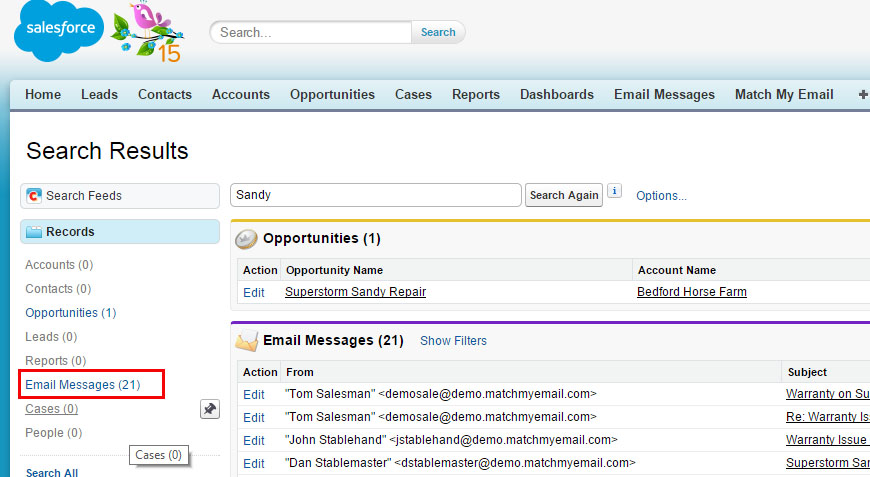Click the Salesforce cloud logo
Viewport: 870px width, 477px height.
coord(56,30)
